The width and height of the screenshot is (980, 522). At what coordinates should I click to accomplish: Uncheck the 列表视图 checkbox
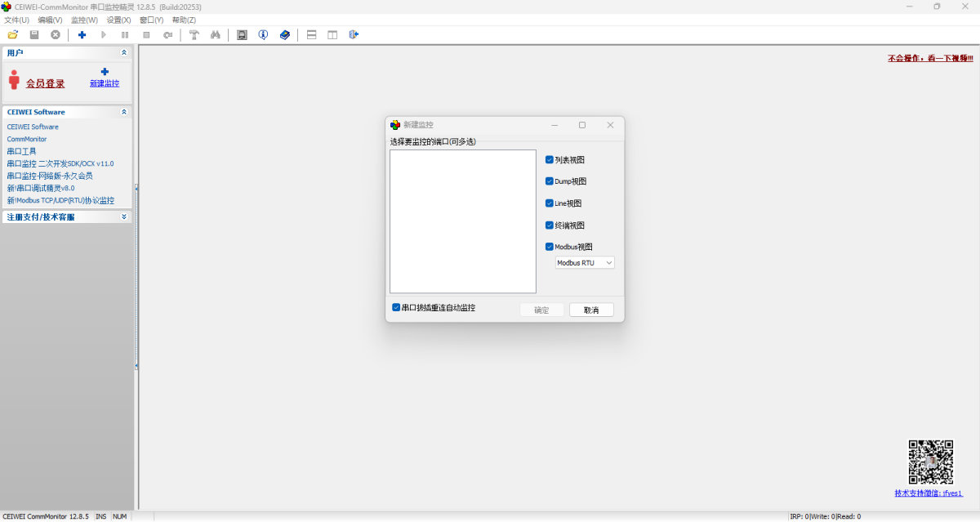pyautogui.click(x=550, y=160)
